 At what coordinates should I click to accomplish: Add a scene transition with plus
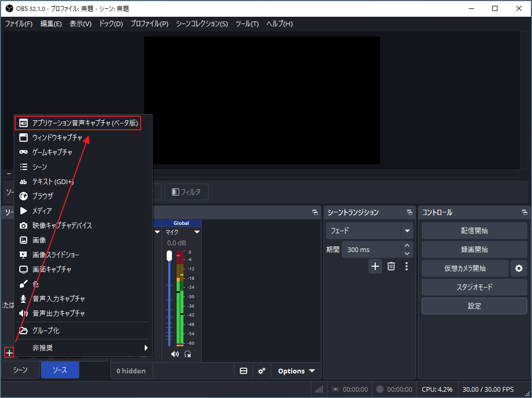coord(375,266)
